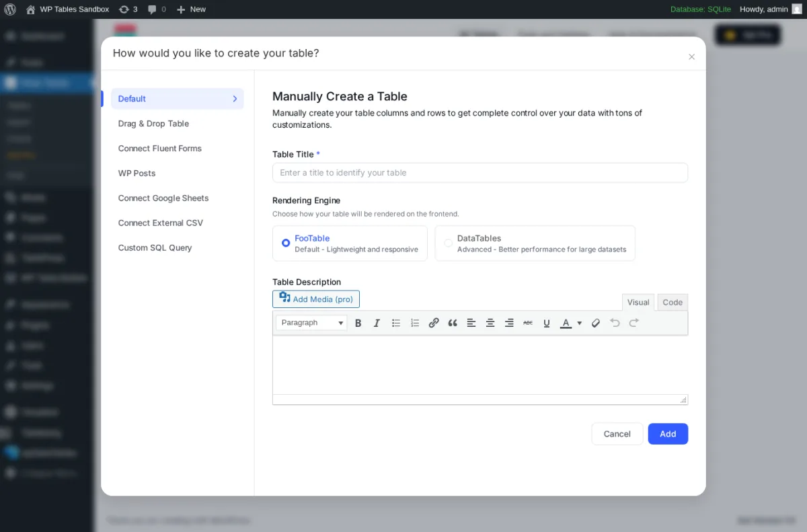Insert a numbered list

click(x=415, y=323)
